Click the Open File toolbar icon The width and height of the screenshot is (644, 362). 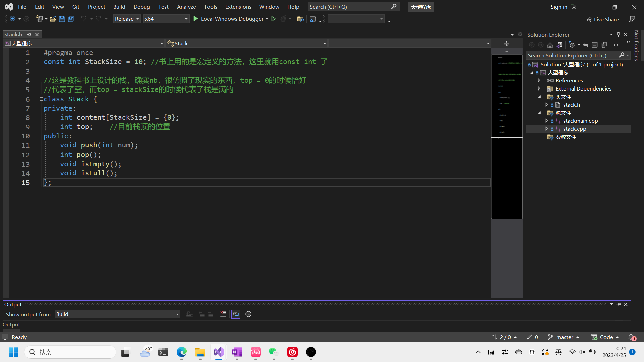coord(53,19)
